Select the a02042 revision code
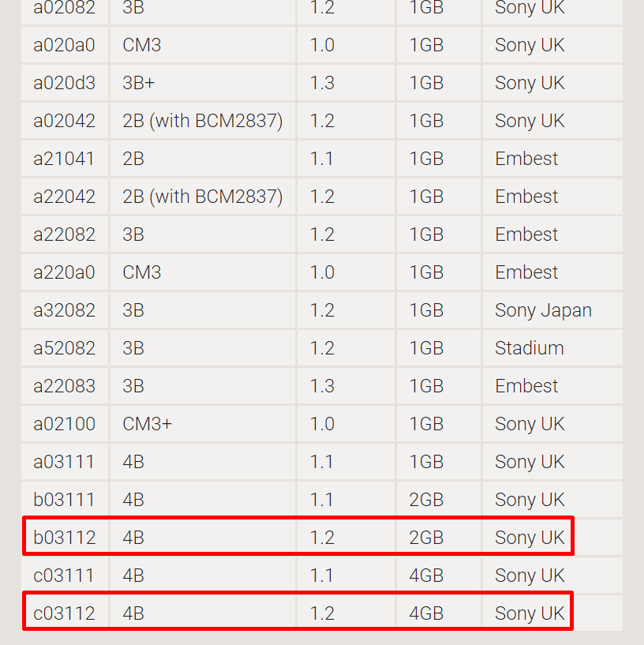The height and width of the screenshot is (645, 644). coord(64,121)
